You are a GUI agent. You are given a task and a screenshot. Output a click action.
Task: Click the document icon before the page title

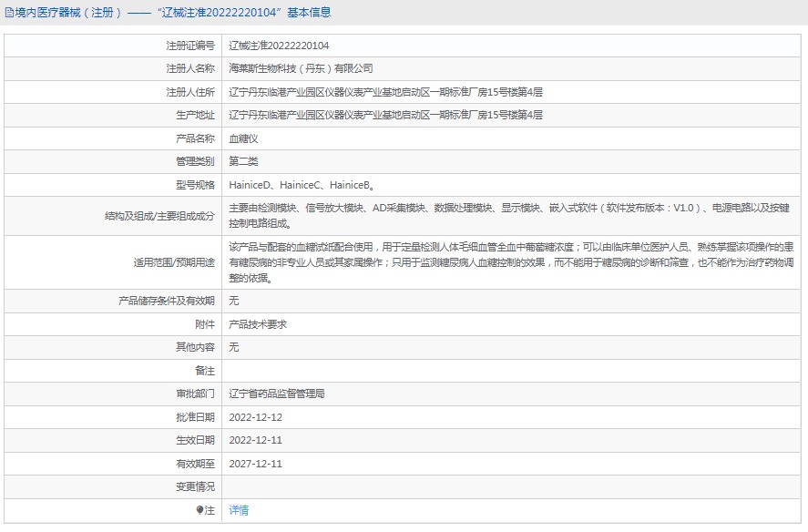(x=9, y=13)
